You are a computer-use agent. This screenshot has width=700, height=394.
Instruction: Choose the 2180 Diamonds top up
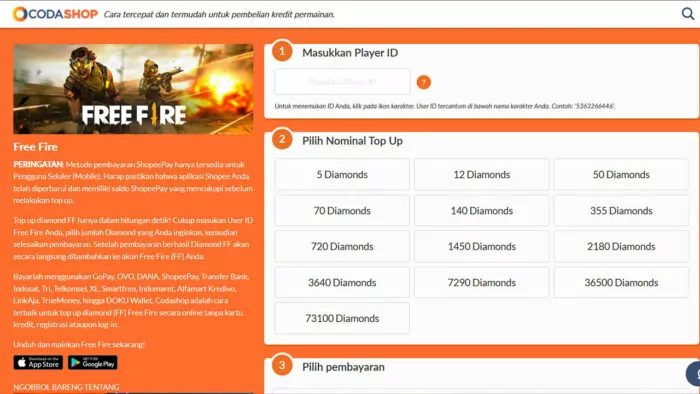[x=621, y=246]
